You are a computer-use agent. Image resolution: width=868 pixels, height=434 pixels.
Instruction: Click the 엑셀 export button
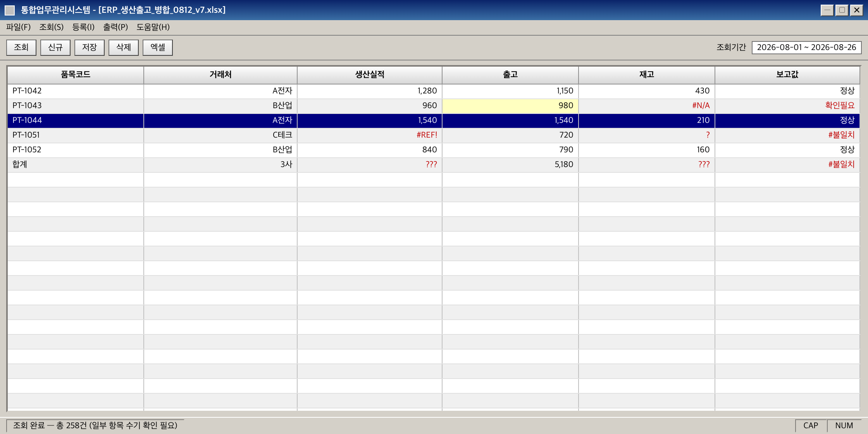(x=158, y=47)
